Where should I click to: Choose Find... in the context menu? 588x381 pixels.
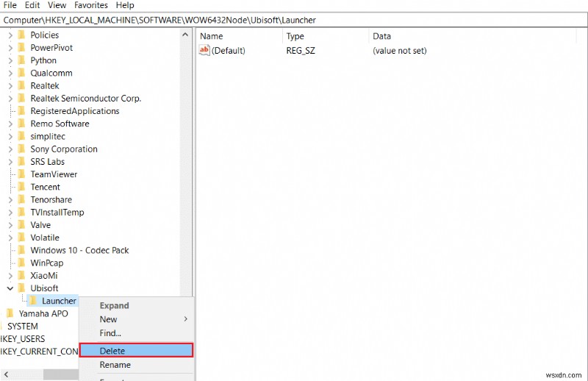137,333
